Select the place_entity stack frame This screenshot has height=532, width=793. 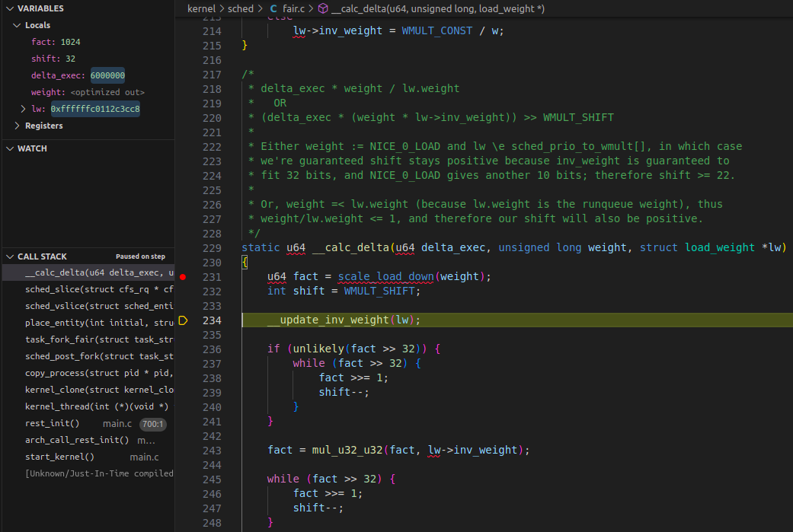(x=88, y=323)
